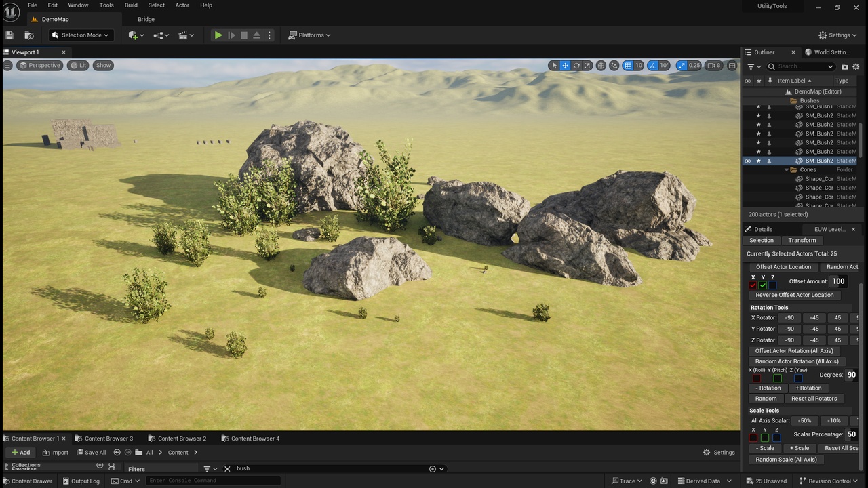Open the Cinematics clapperboard dropdown
This screenshot has height=488, width=868.
click(x=186, y=35)
